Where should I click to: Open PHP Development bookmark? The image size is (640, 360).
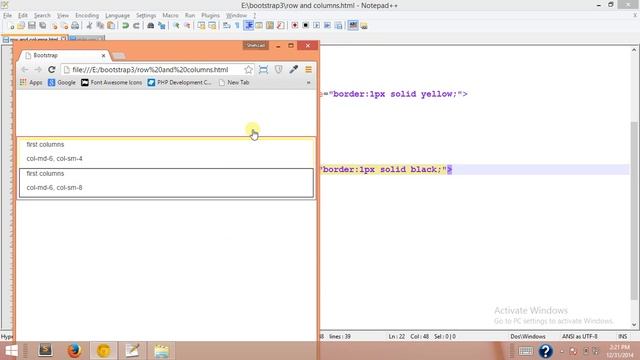(180, 82)
